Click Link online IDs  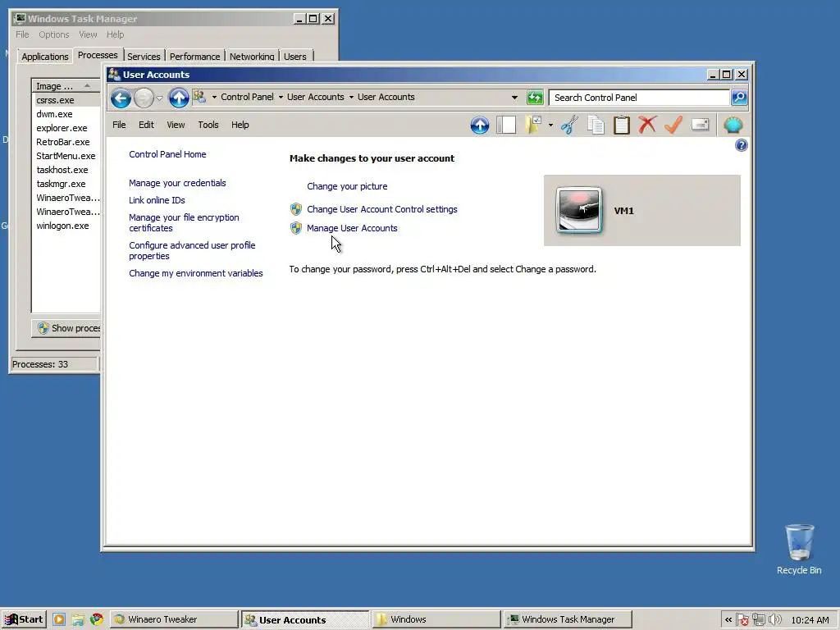pyautogui.click(x=157, y=200)
